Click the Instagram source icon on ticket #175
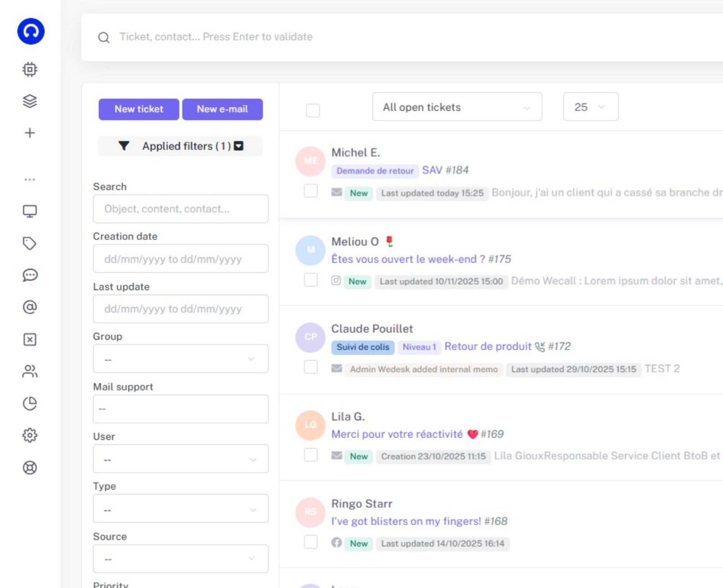Screen dimensions: 723x588 click(x=336, y=281)
